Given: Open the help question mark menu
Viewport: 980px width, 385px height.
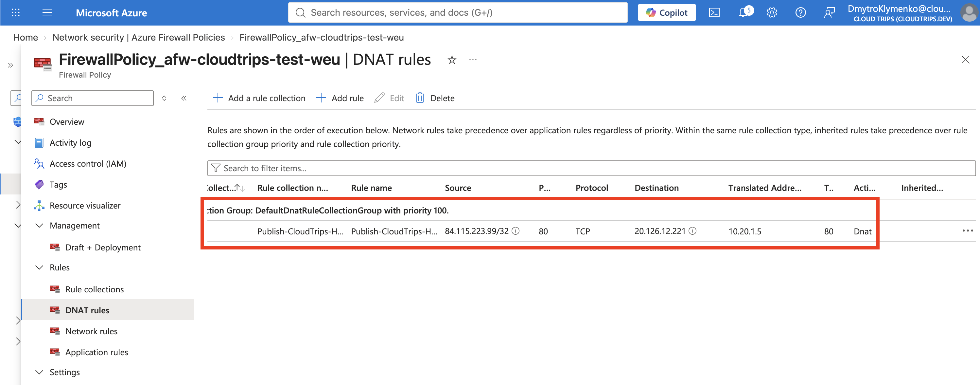Looking at the screenshot, I should tap(800, 12).
